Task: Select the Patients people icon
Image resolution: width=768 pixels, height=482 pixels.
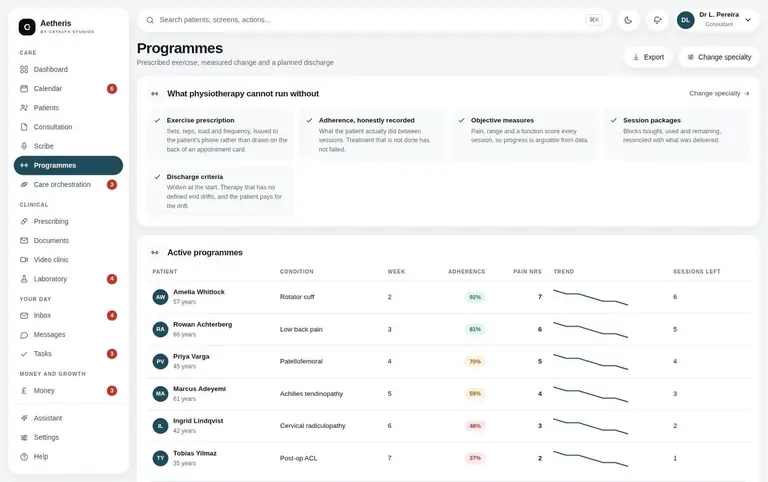Action: pos(24,108)
